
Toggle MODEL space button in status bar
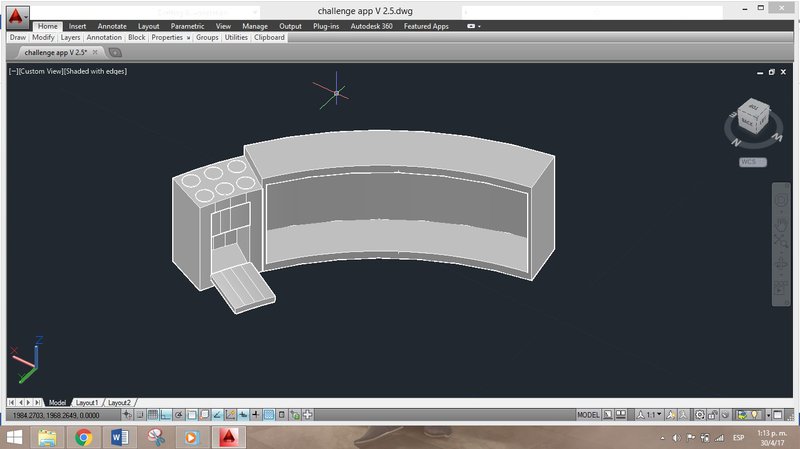click(590, 415)
